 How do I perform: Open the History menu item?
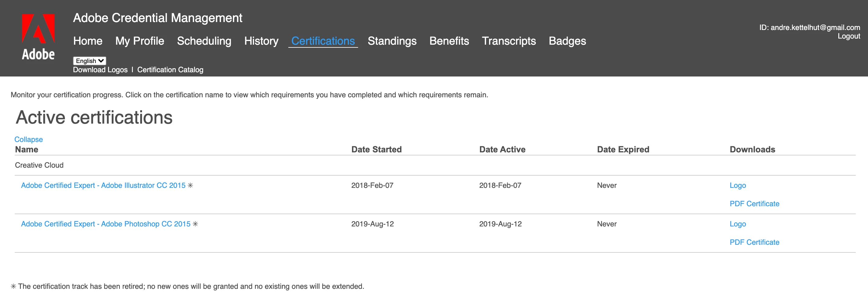click(x=261, y=41)
